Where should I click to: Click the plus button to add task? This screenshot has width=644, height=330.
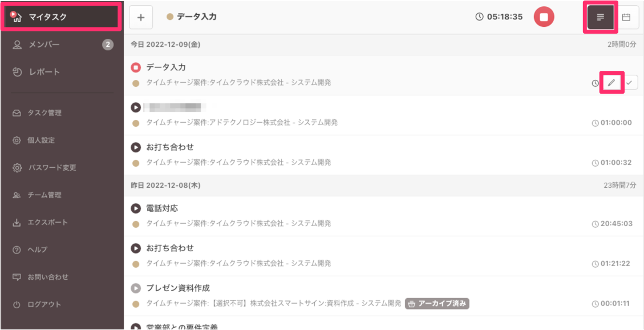pos(141,17)
